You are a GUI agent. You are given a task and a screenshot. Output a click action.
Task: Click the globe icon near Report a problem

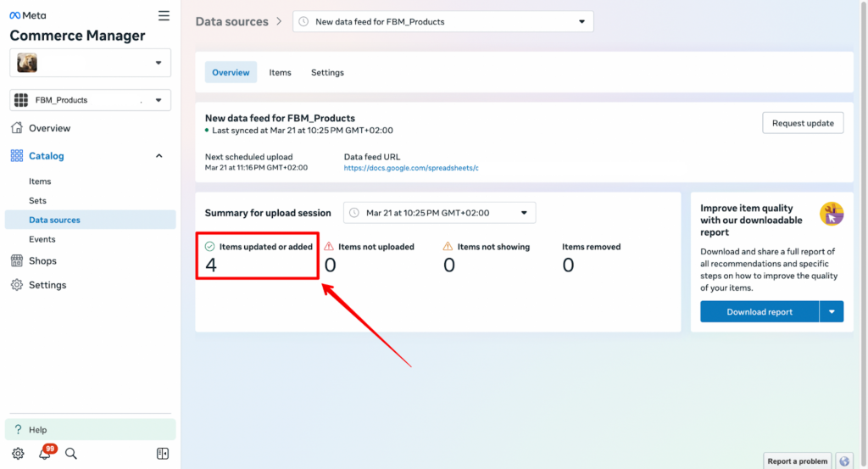tap(844, 461)
